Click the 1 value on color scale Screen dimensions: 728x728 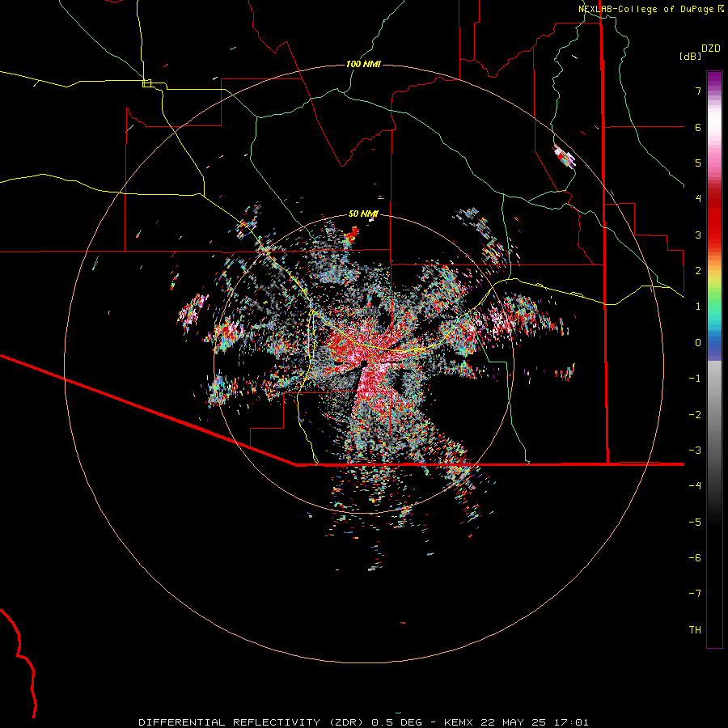coord(698,306)
